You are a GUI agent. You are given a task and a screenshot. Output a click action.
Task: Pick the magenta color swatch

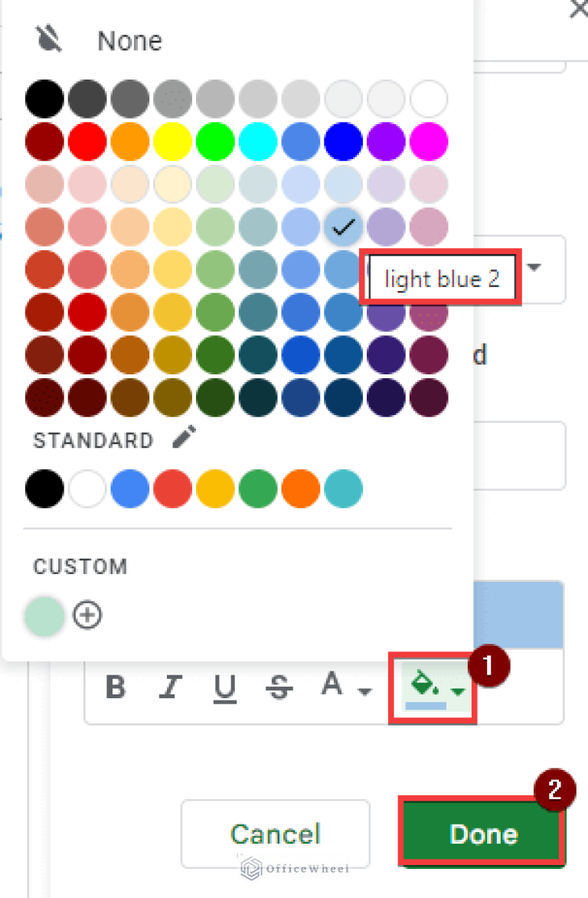(x=429, y=142)
